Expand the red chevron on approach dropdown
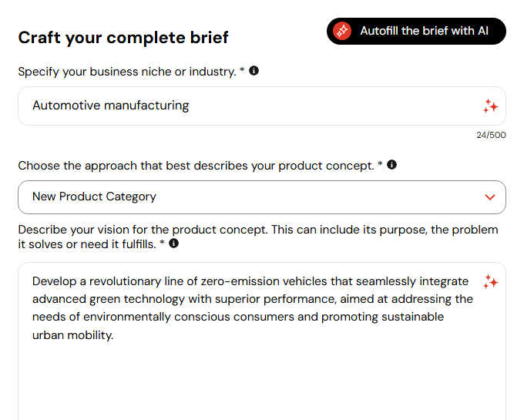Viewport: 524px width, 420px height. [x=490, y=197]
